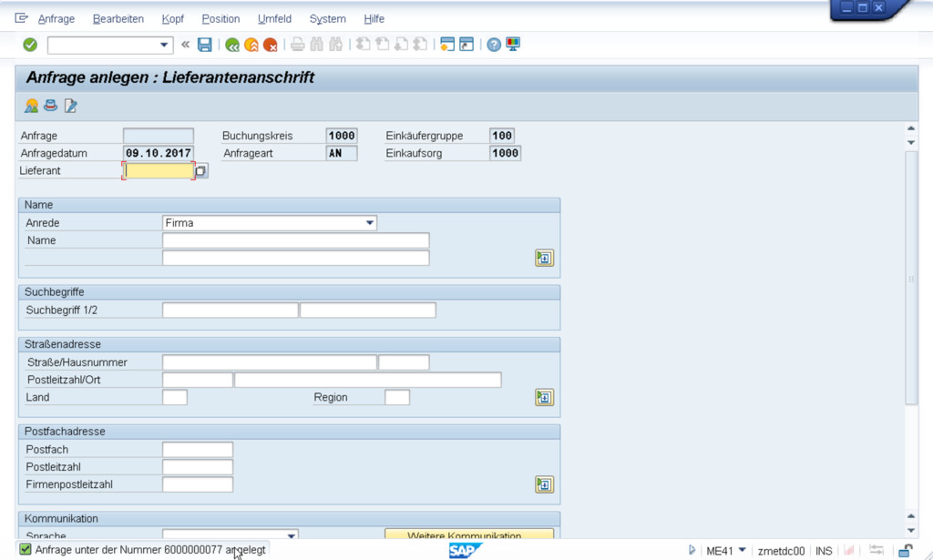Click the green Enter checkmark icon
Image resolution: width=933 pixels, height=560 pixels.
[30, 45]
